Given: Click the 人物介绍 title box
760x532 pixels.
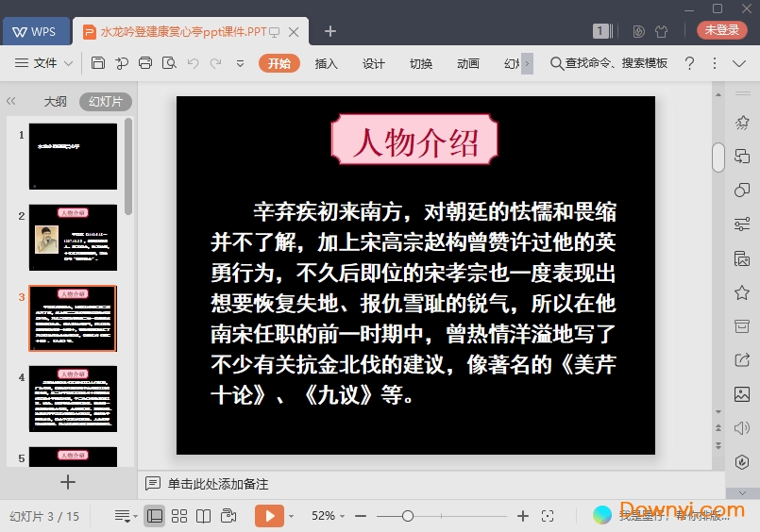Looking at the screenshot, I should (x=414, y=140).
